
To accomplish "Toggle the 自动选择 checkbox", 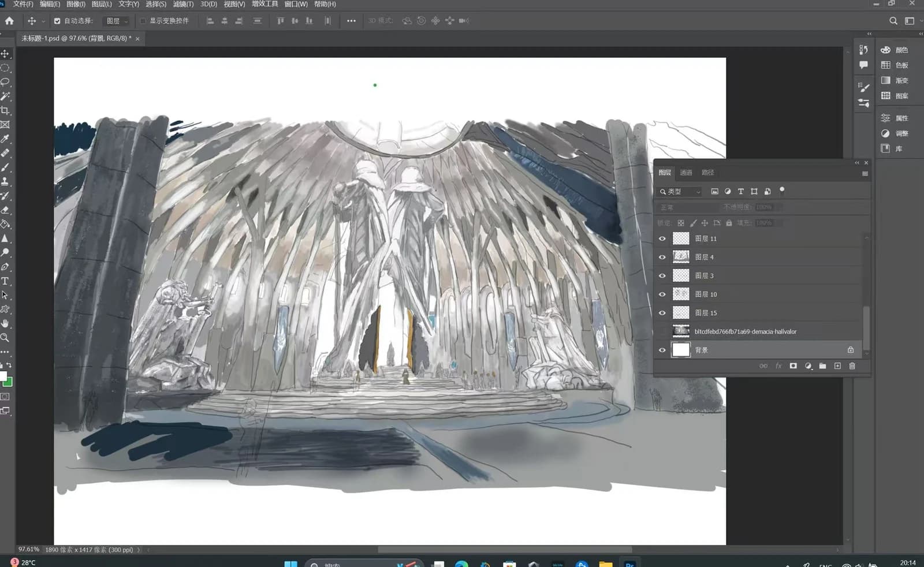I will pyautogui.click(x=57, y=21).
